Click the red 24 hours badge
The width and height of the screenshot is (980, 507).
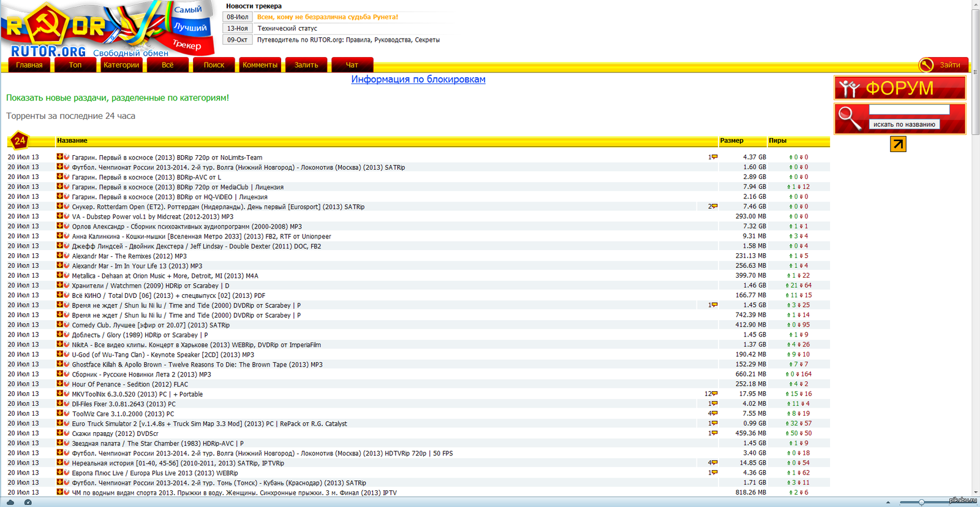point(20,141)
